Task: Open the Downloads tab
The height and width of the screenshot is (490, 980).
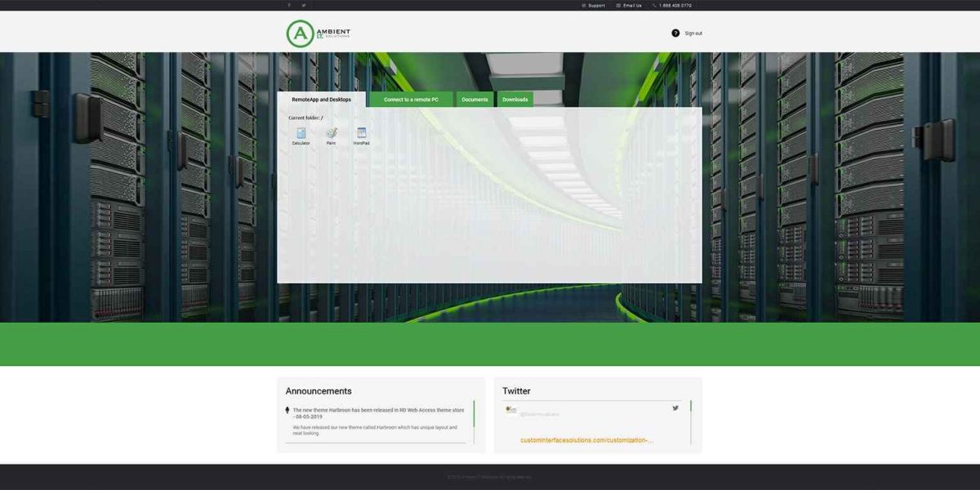Action: pyautogui.click(x=514, y=99)
